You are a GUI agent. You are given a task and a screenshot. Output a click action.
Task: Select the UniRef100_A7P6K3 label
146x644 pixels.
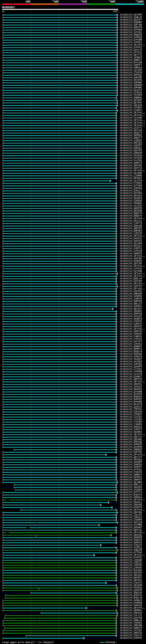pos(131,42)
